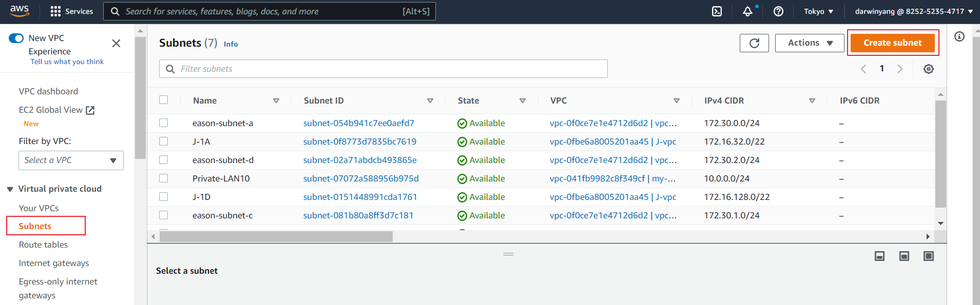Image resolution: width=980 pixels, height=305 pixels.
Task: Tick the select-all subnets checkbox
Action: click(x=163, y=100)
